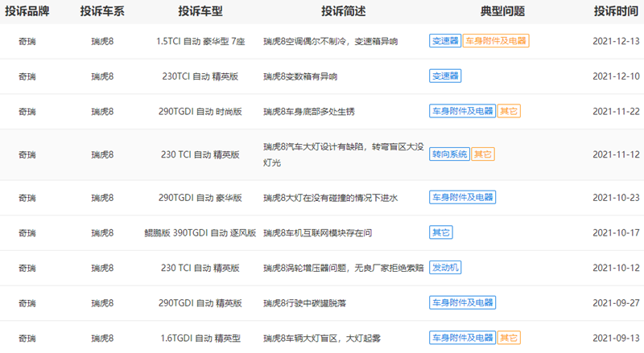Click 变速器 tag in 2021-12-13 row
This screenshot has height=353, width=644.
pyautogui.click(x=445, y=41)
